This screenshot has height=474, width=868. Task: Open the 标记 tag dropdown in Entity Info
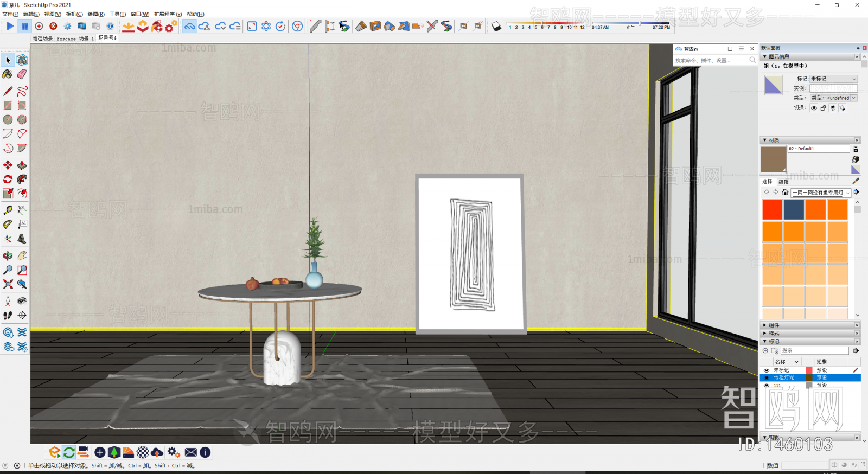(834, 79)
